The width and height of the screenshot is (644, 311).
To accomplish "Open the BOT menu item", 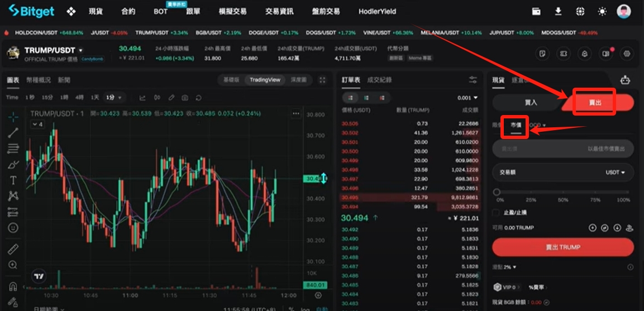I will (161, 12).
